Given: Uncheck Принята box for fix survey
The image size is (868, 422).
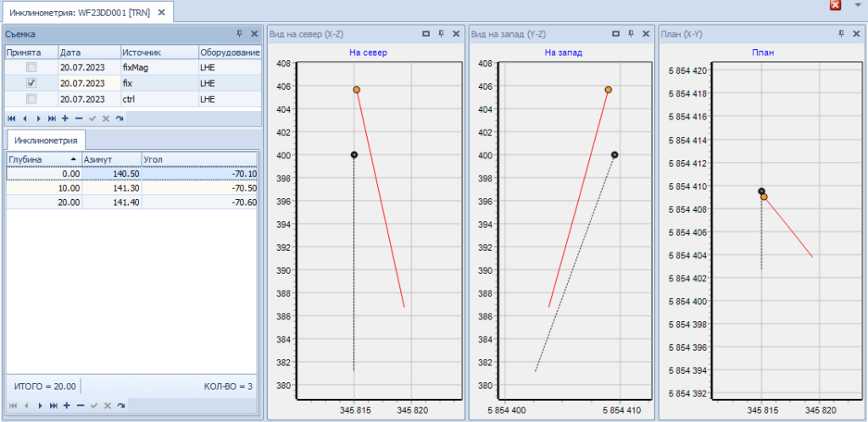Looking at the screenshot, I should pos(31,83).
